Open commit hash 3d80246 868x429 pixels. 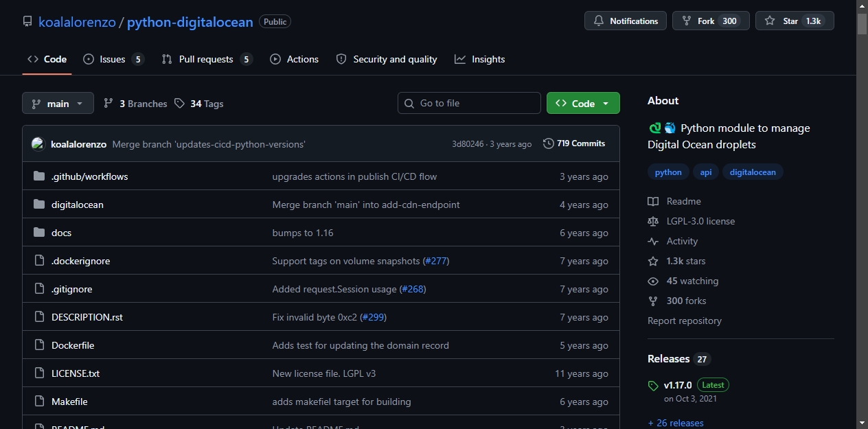[x=468, y=144]
